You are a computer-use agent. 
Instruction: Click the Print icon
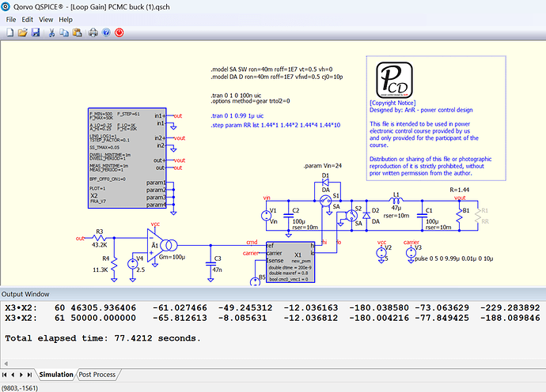click(x=92, y=32)
